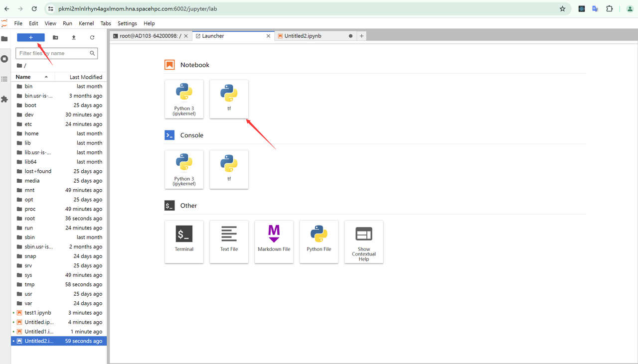Screen dimensions: 638x364
Task: Select the usr folder
Action: click(x=59, y=294)
